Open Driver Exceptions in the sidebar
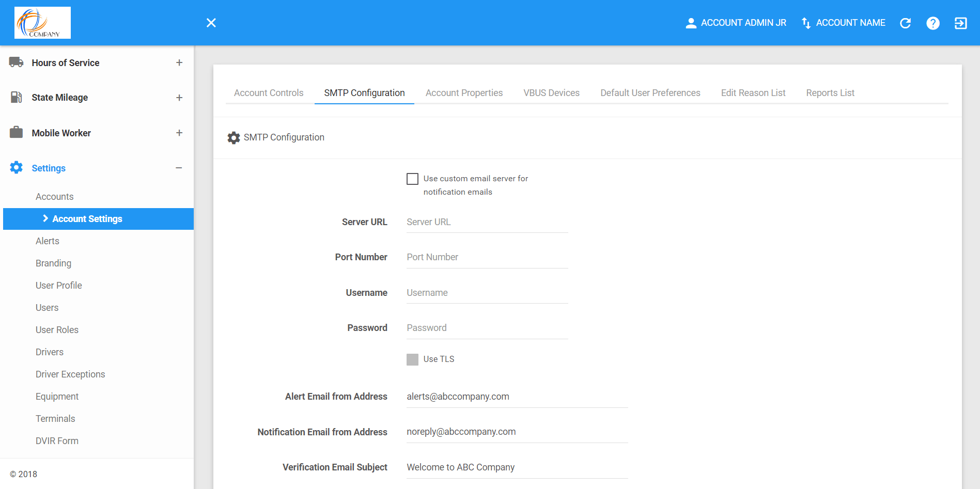The image size is (980, 489). 70,374
